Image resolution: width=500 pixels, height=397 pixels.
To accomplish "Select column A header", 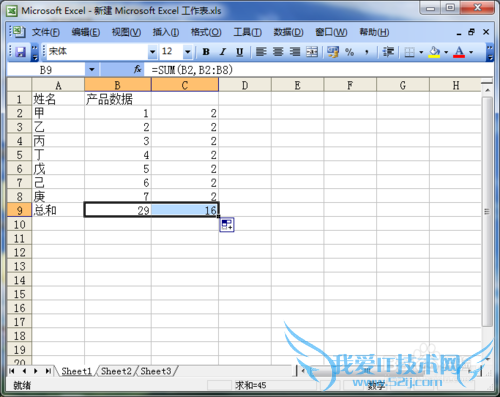I will (58, 85).
